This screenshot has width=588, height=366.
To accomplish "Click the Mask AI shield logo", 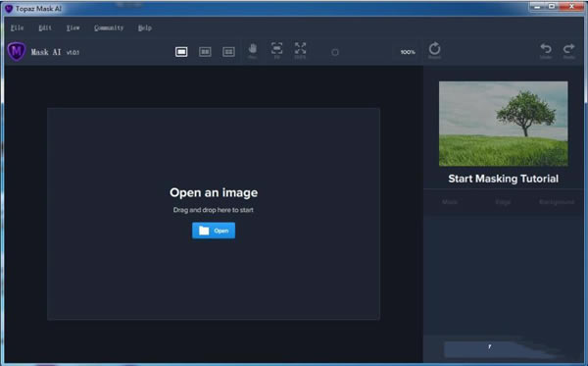I will (17, 51).
